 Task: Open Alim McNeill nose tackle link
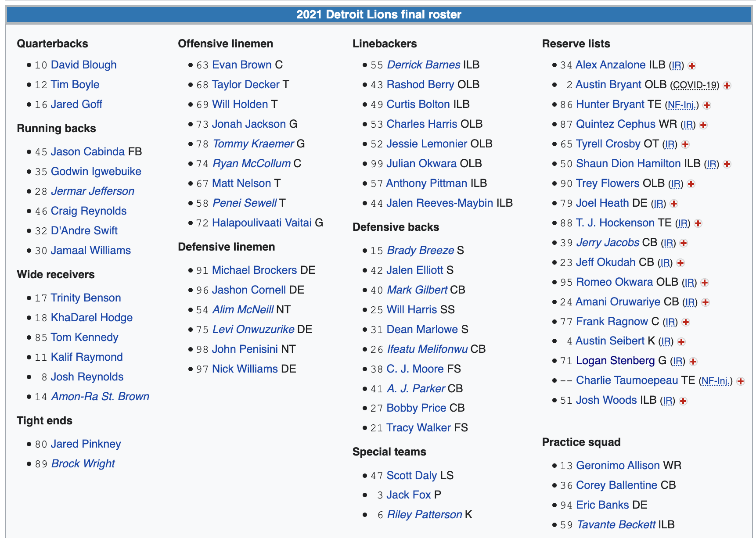point(243,310)
